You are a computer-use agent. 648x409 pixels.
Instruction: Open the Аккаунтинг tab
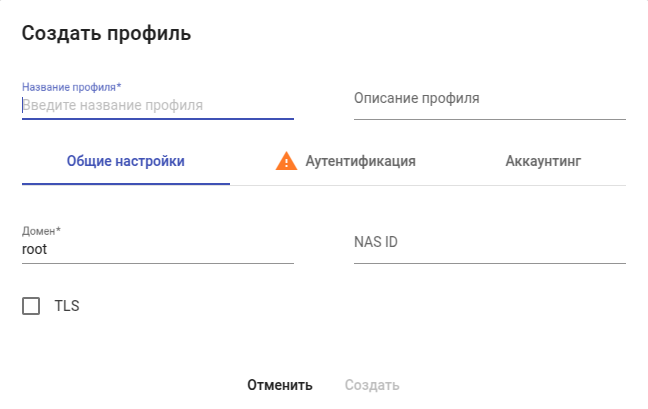[x=543, y=160]
